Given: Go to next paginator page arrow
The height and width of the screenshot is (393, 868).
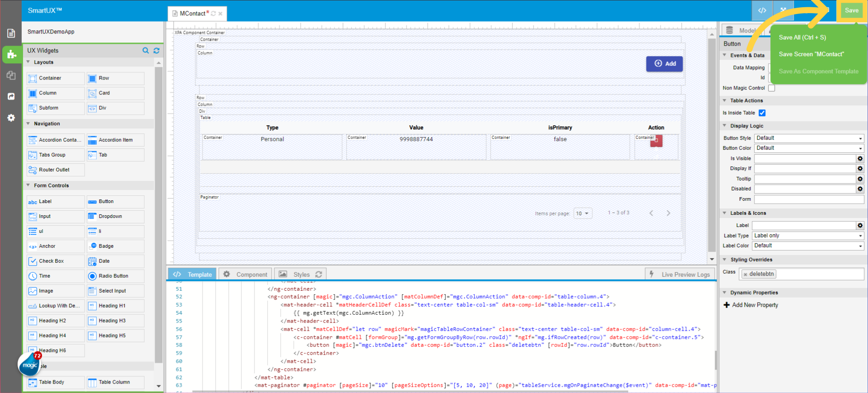Looking at the screenshot, I should pyautogui.click(x=668, y=213).
